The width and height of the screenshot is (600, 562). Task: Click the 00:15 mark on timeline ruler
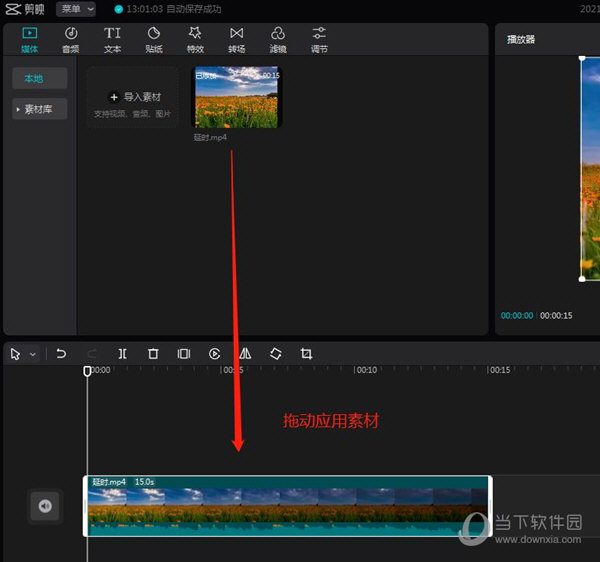[499, 370]
